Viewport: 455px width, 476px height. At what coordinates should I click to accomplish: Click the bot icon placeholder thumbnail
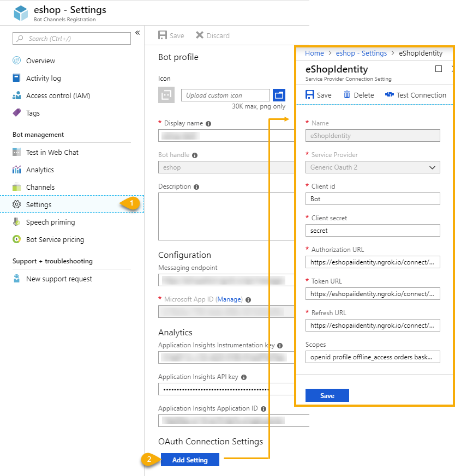[x=166, y=95]
